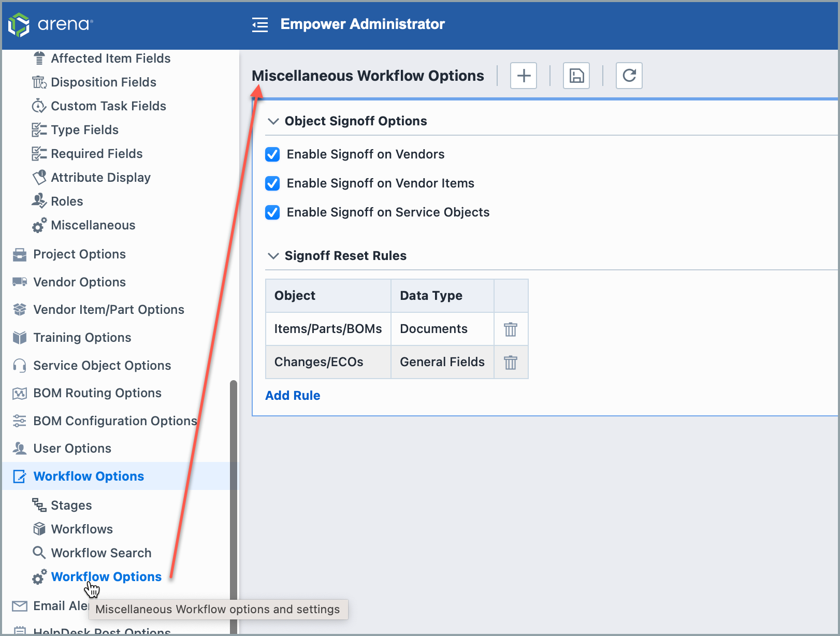Image resolution: width=840 pixels, height=636 pixels.
Task: Collapse the Signoff Reset Rules section
Action: pos(273,255)
